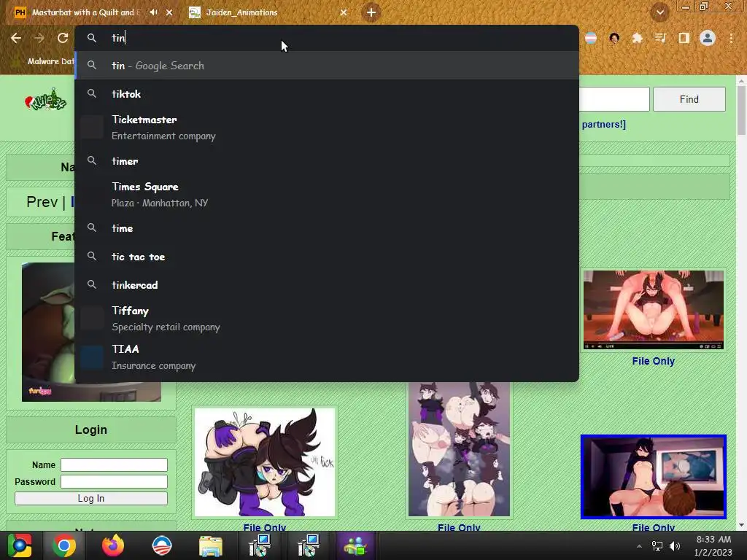Click the address bar containing 'tin'
The height and width of the screenshot is (560, 747).
327,38
